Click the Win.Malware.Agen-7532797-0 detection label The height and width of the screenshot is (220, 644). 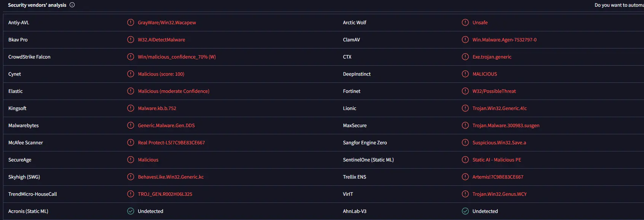[x=504, y=40]
